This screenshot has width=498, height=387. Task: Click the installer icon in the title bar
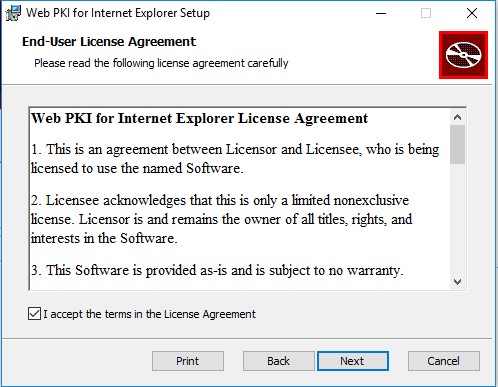[x=13, y=13]
